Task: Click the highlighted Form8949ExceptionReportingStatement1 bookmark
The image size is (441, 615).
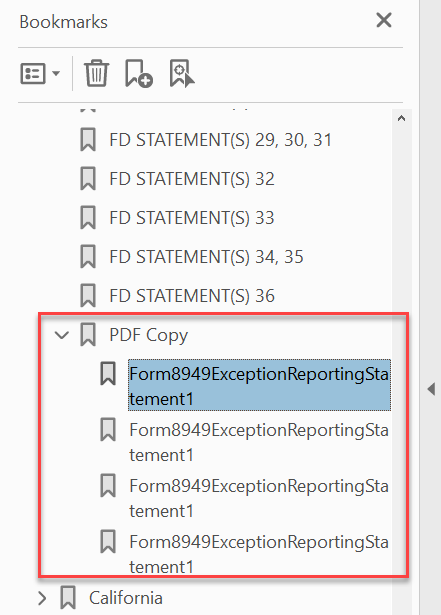Action: tap(259, 385)
